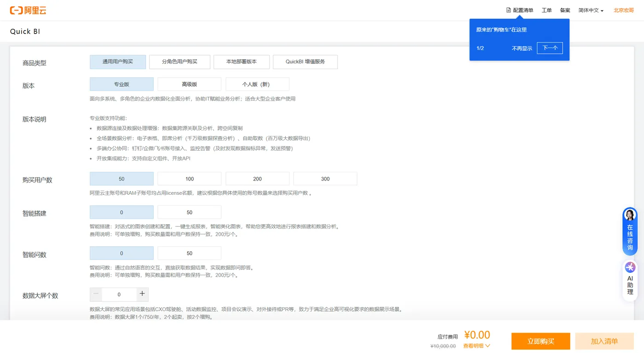Click the 配置清单 document icon
This screenshot has width=644, height=362.
(509, 10)
